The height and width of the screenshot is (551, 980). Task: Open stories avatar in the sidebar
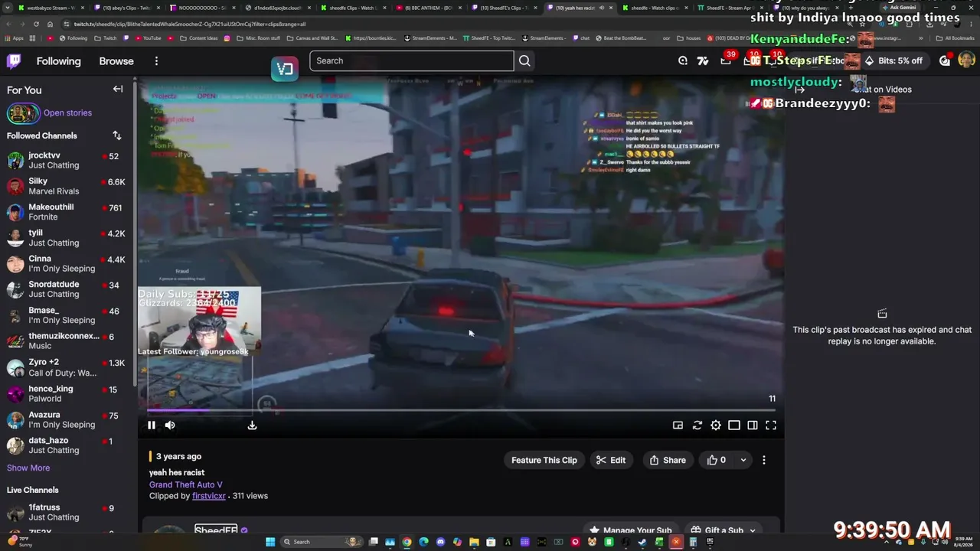(x=23, y=113)
